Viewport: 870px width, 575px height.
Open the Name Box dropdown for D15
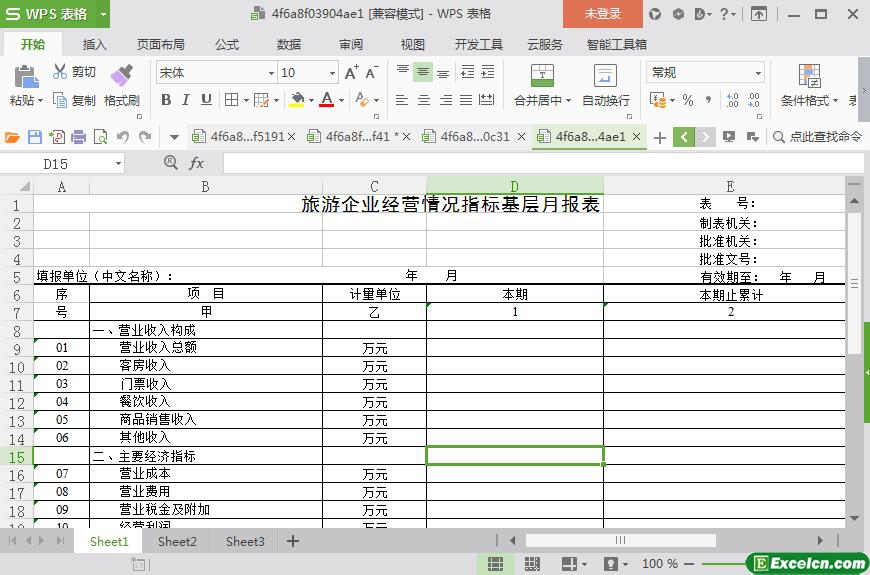(x=118, y=163)
